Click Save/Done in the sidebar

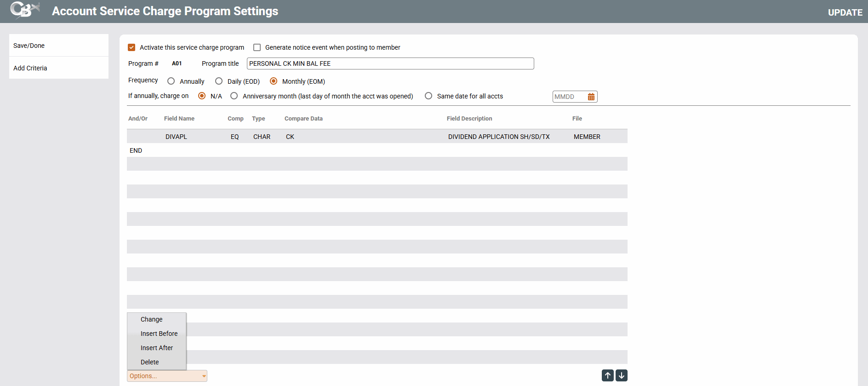(29, 46)
